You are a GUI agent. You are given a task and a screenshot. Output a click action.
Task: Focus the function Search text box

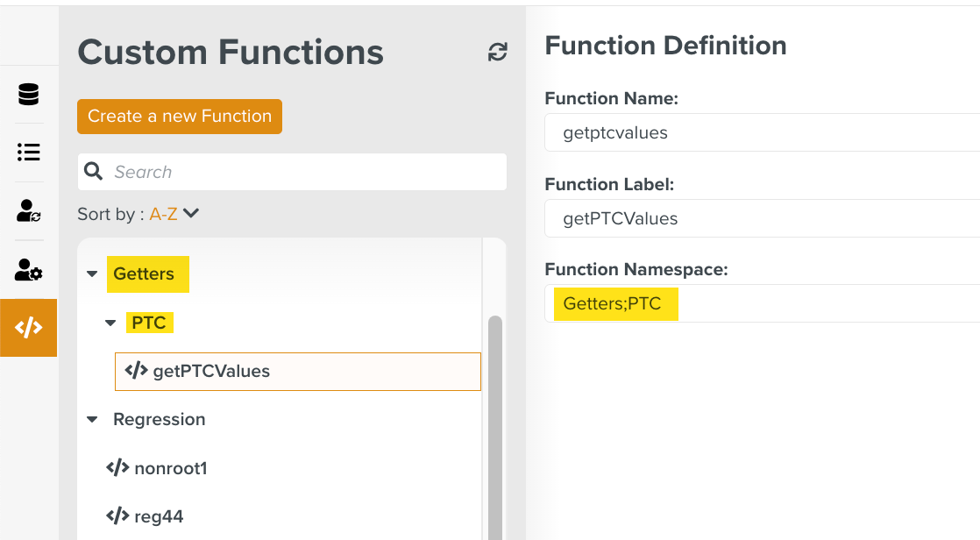click(302, 172)
